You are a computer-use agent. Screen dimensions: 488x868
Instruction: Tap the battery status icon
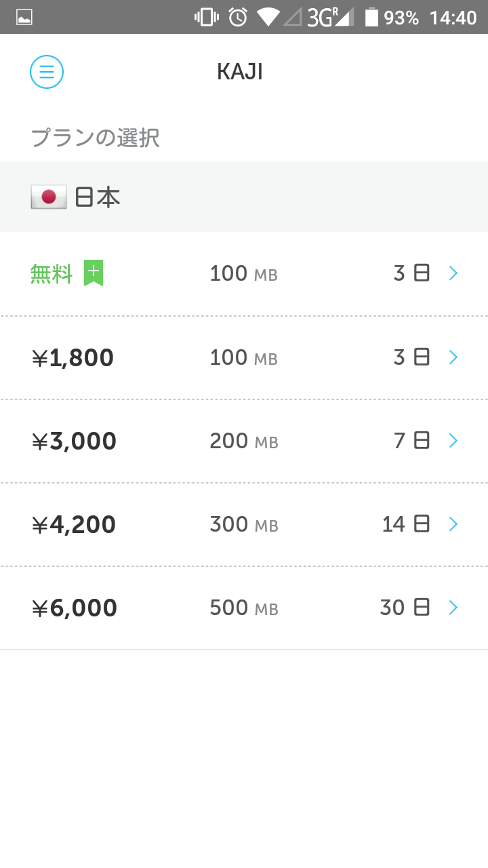pyautogui.click(x=371, y=17)
